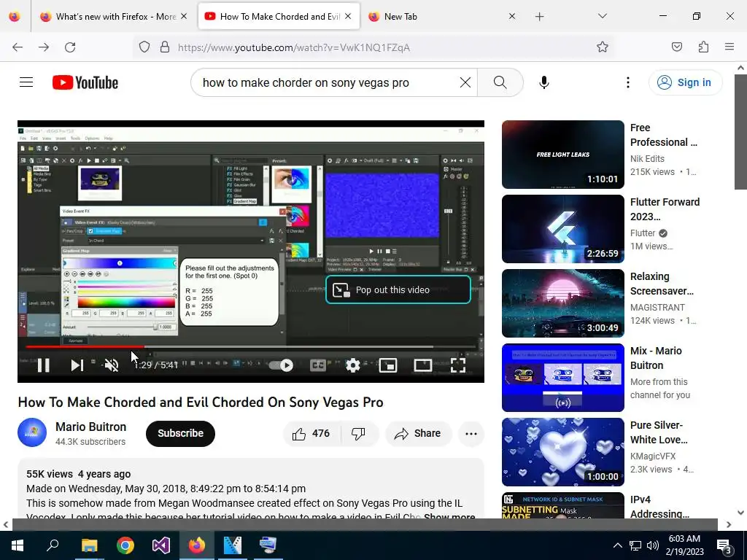Open Pure Silver-White Love video

pos(562,451)
